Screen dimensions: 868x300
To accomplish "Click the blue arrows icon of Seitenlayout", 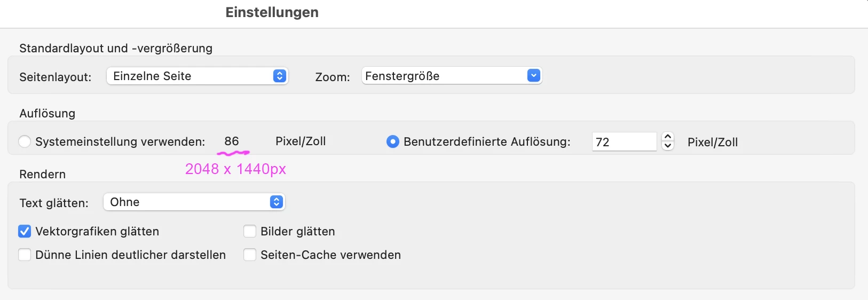I will [x=279, y=76].
